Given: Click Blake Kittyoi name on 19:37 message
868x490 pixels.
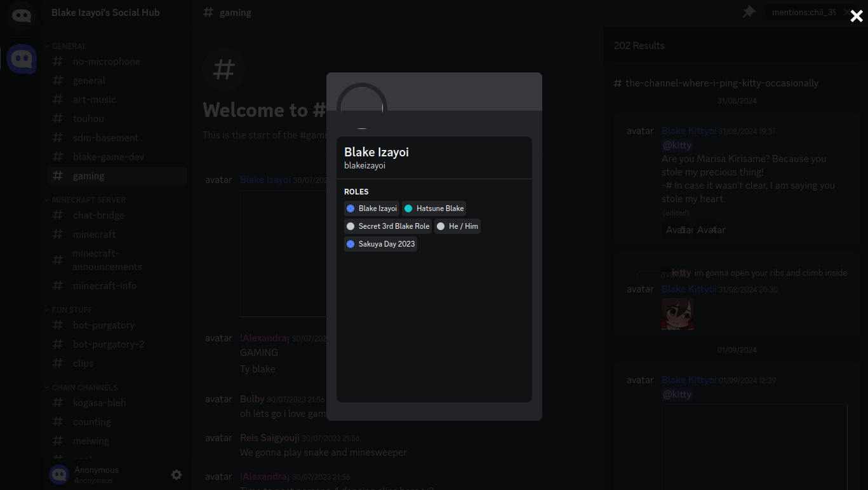Looking at the screenshot, I should (689, 131).
